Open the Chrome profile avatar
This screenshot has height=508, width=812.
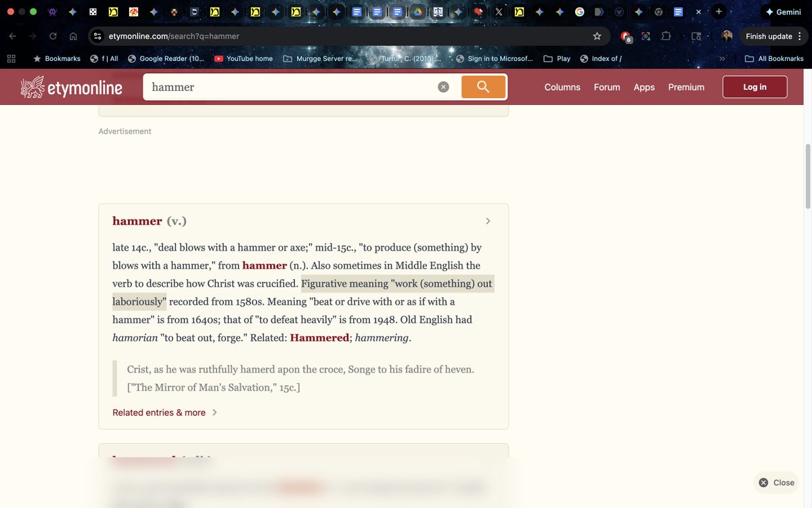click(726, 36)
